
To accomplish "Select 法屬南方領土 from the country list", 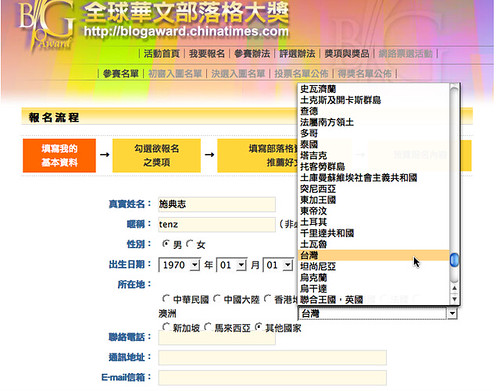I will [x=373, y=122].
